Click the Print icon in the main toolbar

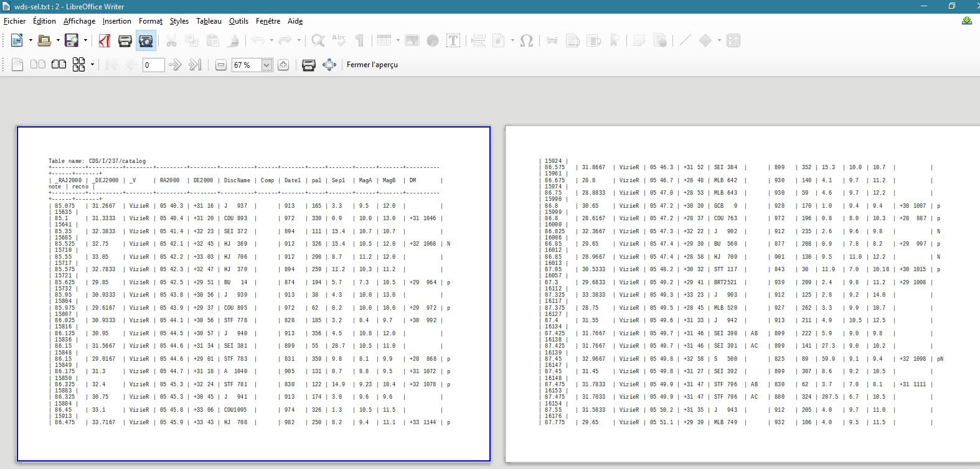click(x=125, y=41)
